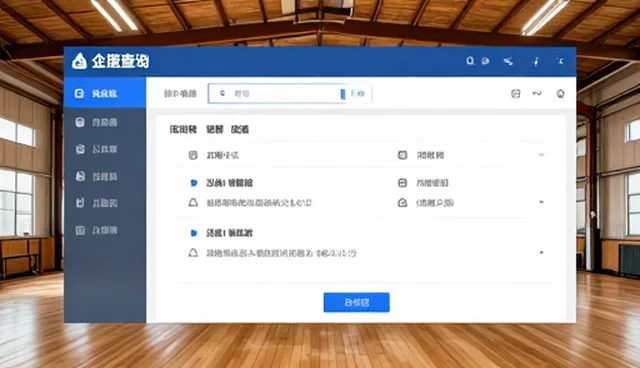Click the app logo in the title bar
The height and width of the screenshot is (368, 640).
(79, 61)
